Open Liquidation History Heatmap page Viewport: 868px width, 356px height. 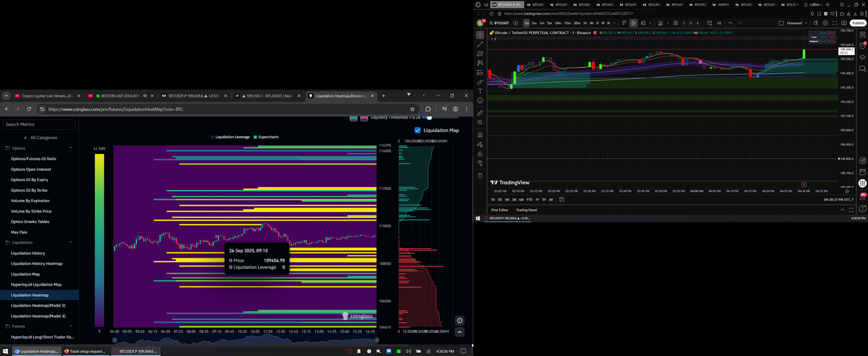click(x=37, y=264)
